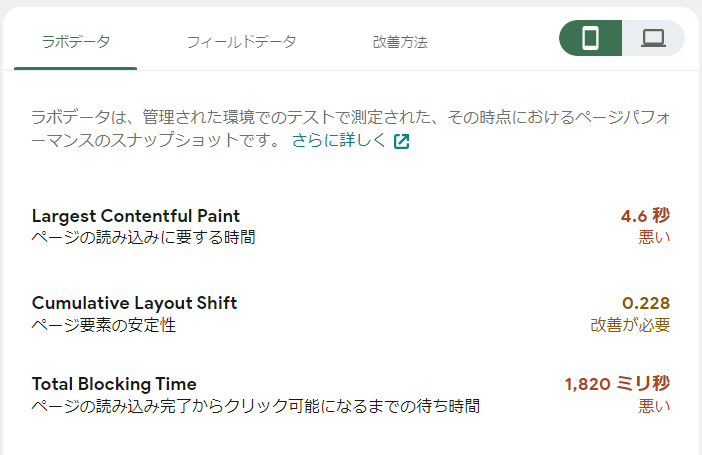This screenshot has height=455, width=702.
Task: Switch to desktop device view
Action: (x=653, y=39)
